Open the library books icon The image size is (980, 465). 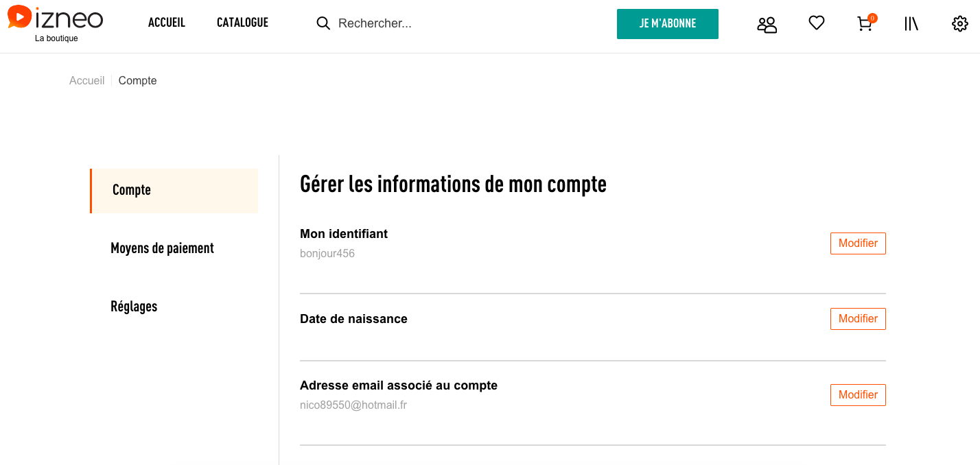911,24
